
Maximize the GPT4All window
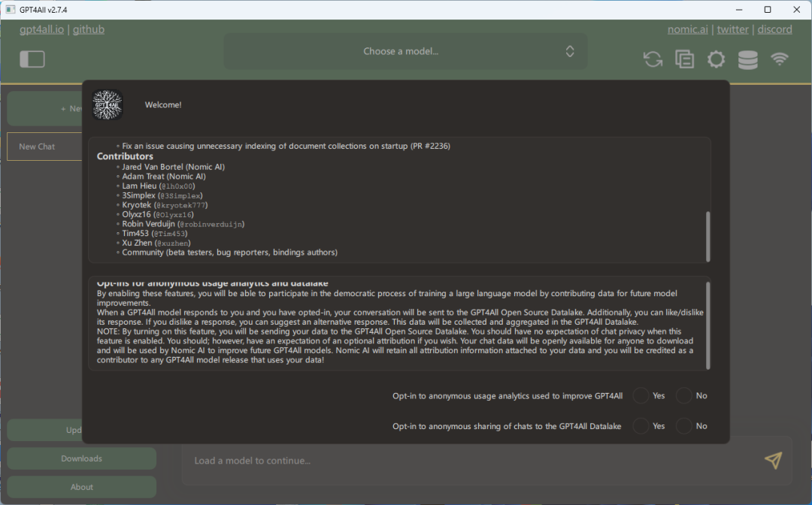768,9
